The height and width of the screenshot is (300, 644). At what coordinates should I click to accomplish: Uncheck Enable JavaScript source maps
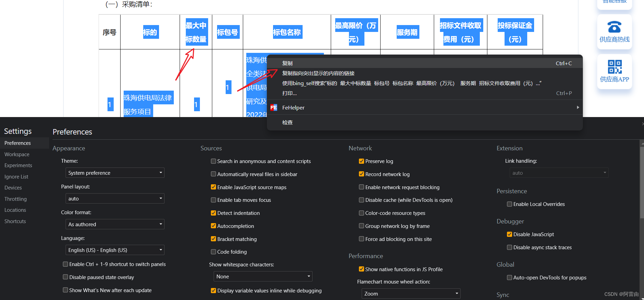(x=213, y=187)
